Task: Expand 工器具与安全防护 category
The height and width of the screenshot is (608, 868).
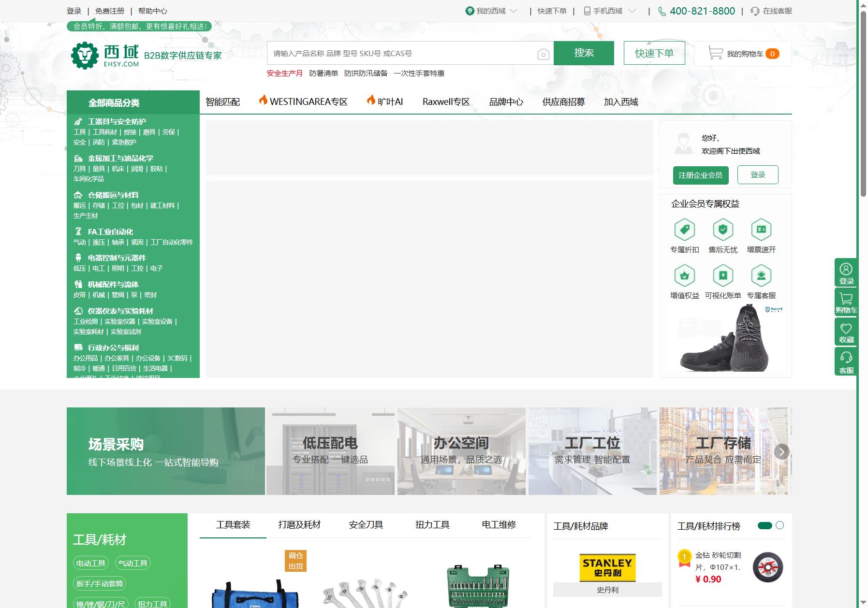Action: [x=117, y=121]
